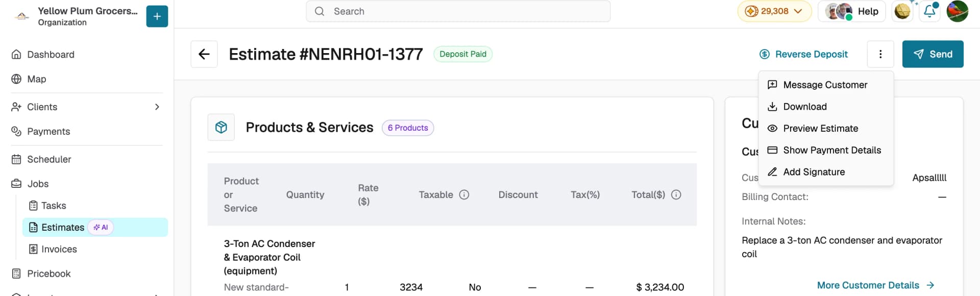Click the Tasks clipboard icon

(33, 206)
